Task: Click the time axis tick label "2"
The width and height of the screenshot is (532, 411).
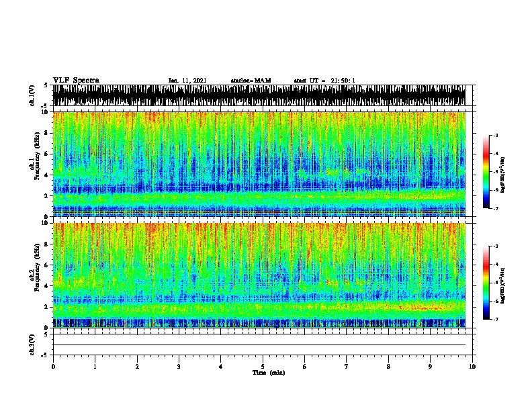Action: 137,367
